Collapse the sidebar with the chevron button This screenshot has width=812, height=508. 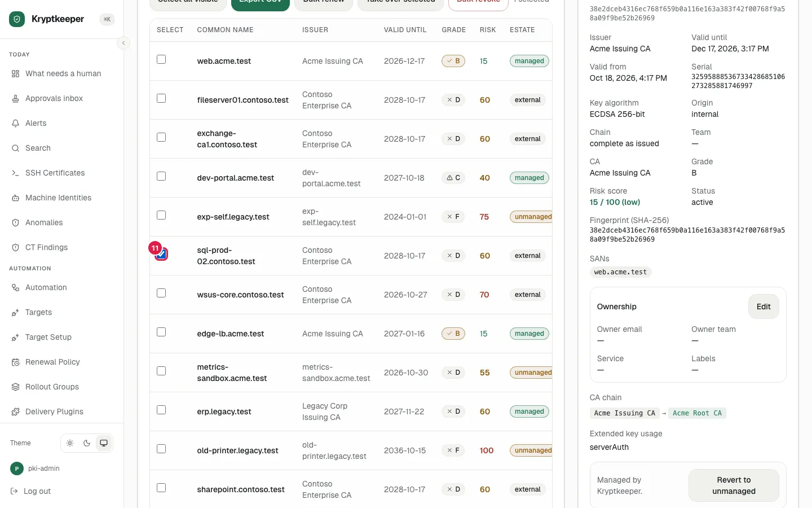click(x=123, y=43)
